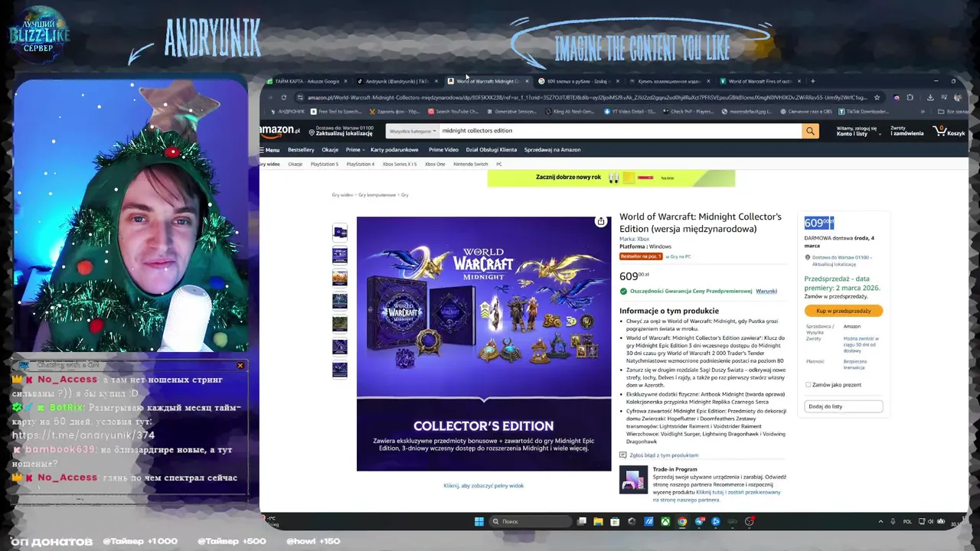
Task: Open the Amazon.pl logo home link
Action: (x=279, y=131)
